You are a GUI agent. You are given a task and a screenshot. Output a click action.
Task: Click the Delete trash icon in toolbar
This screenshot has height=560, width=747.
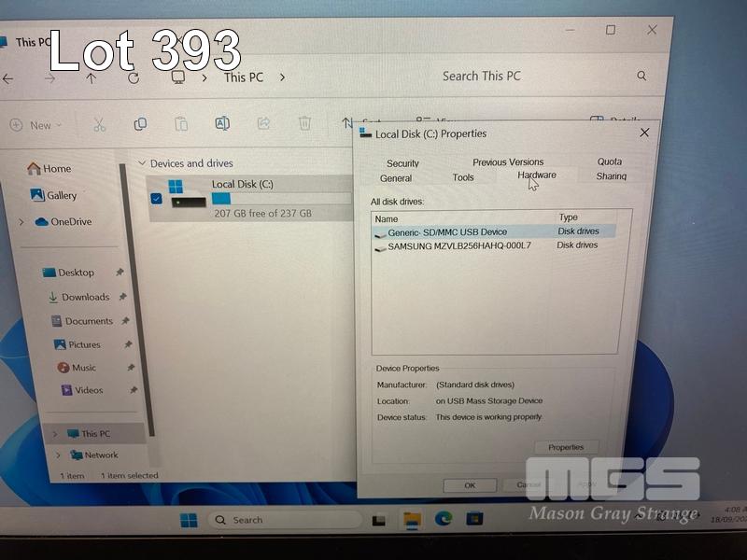pos(304,123)
